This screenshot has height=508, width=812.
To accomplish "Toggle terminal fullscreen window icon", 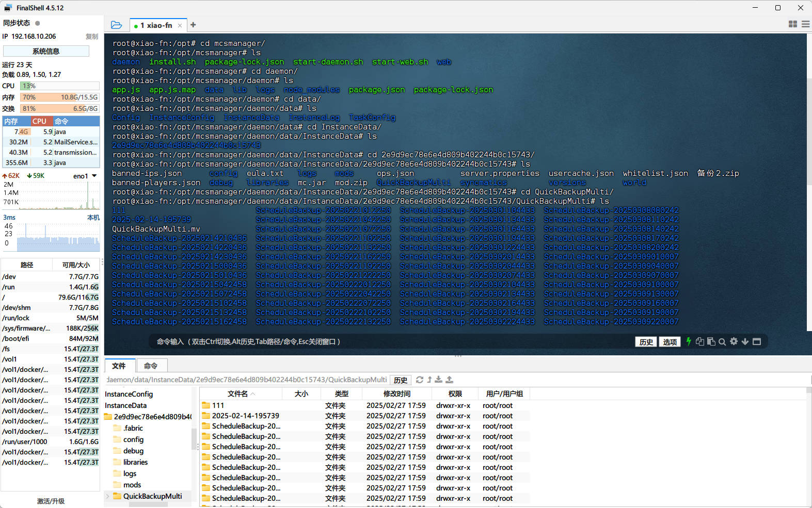I will [x=757, y=341].
